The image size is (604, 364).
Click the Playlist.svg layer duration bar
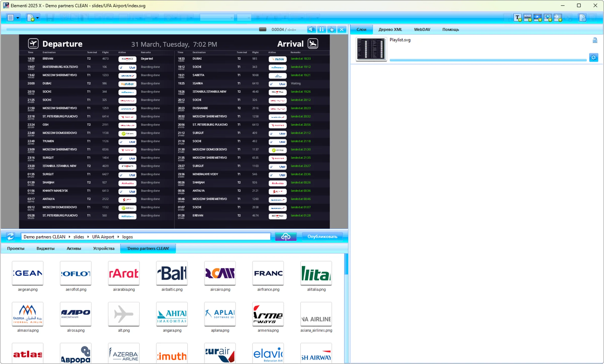tap(488, 60)
